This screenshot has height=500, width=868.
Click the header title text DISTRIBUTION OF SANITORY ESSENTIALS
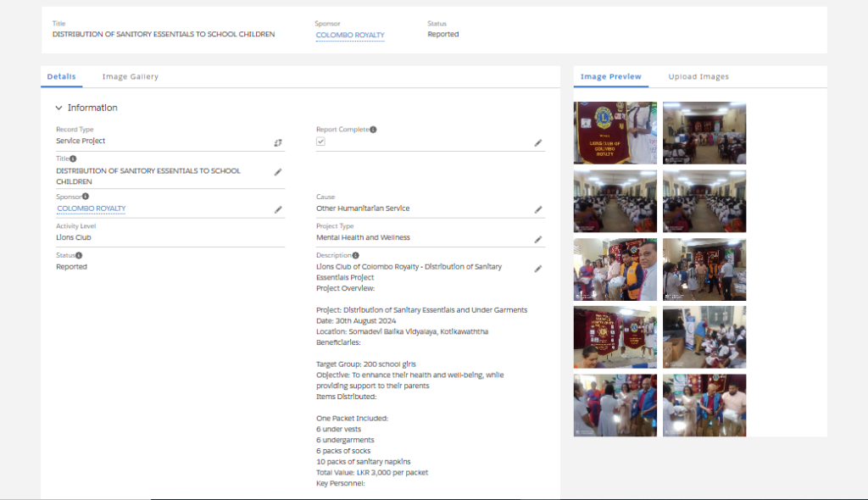164,35
